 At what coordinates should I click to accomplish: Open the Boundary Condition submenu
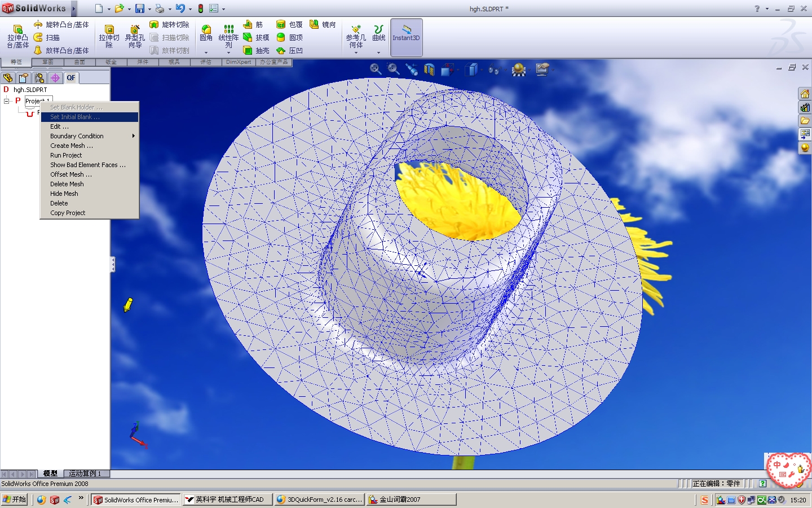coord(90,136)
